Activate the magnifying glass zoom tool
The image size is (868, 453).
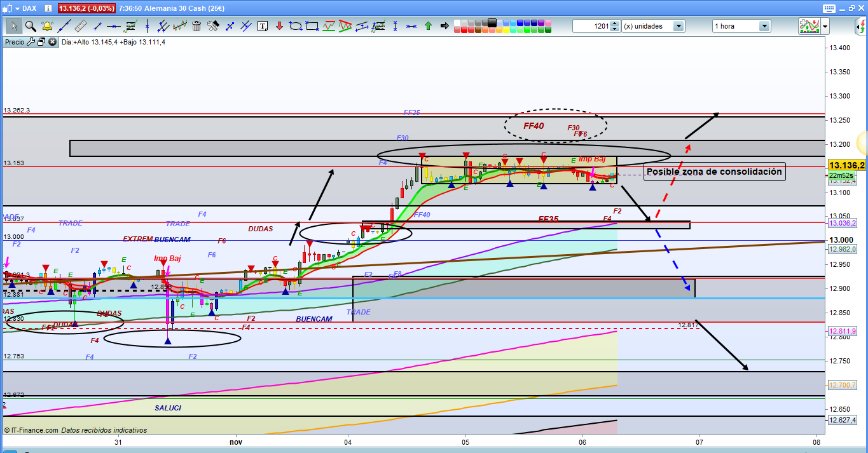[x=31, y=26]
